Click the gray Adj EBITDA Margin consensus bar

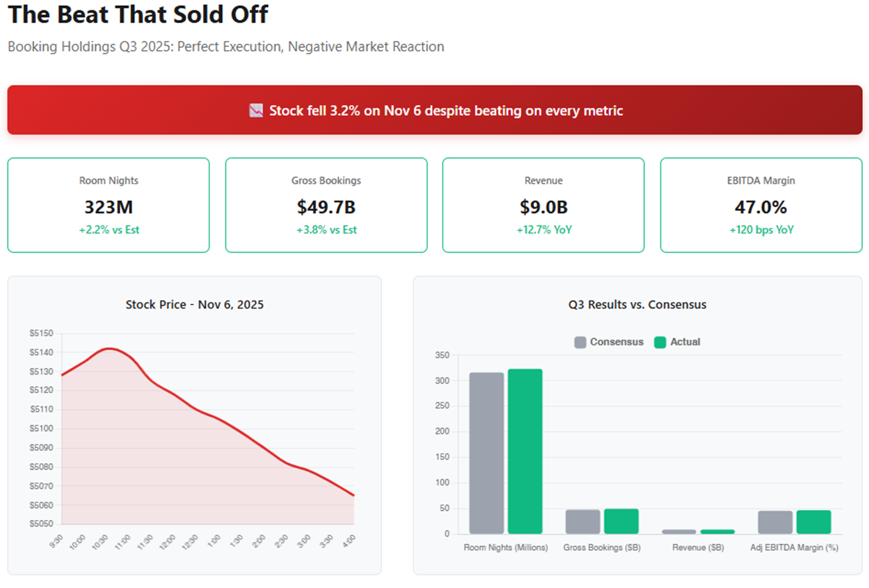tap(775, 522)
